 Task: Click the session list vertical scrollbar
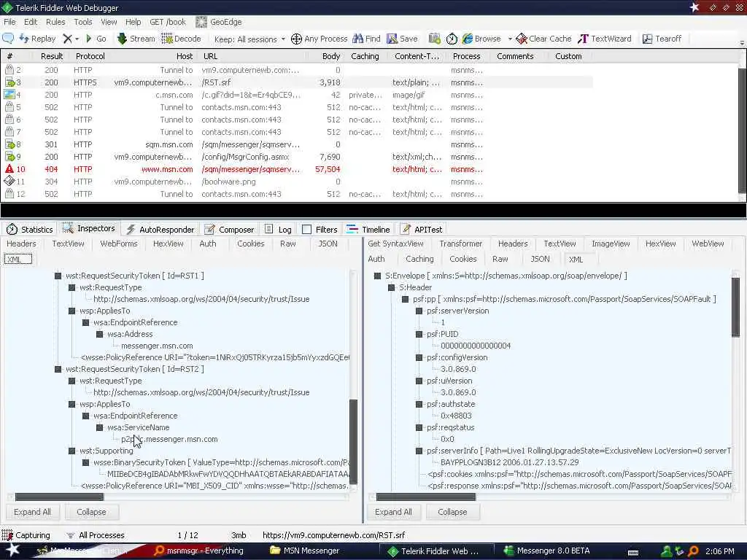pos(742,133)
